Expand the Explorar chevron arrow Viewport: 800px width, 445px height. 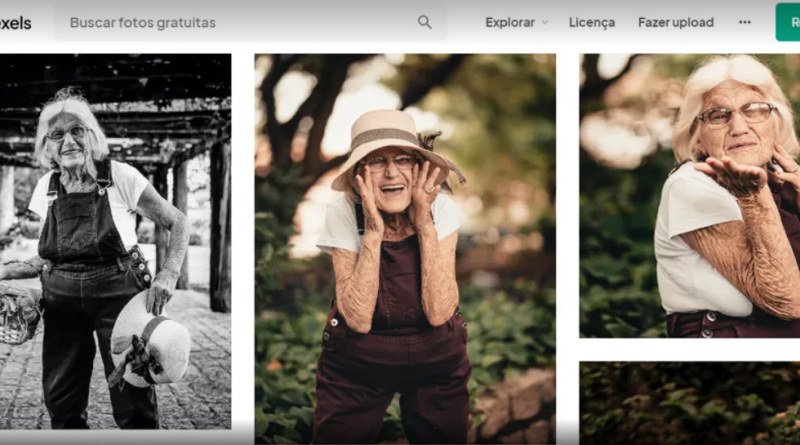(x=545, y=22)
